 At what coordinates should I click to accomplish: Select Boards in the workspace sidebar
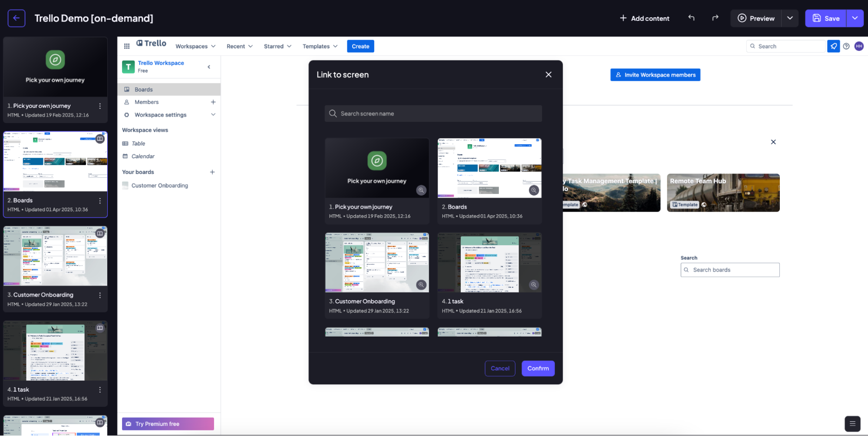(x=169, y=90)
